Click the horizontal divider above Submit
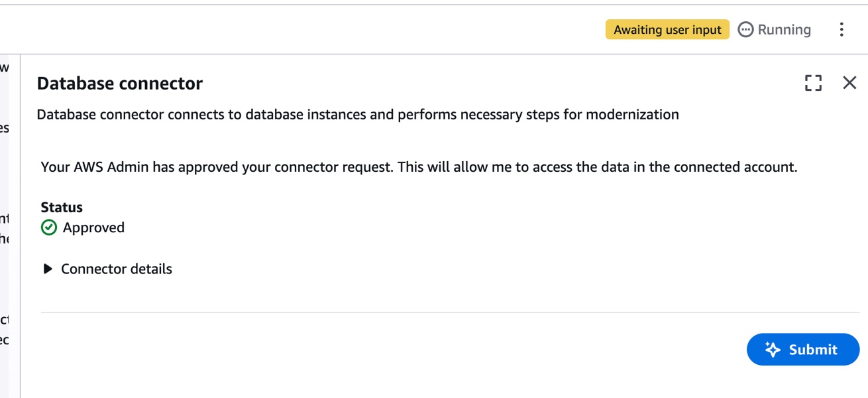Viewport: 868px width, 398px height. (450, 312)
